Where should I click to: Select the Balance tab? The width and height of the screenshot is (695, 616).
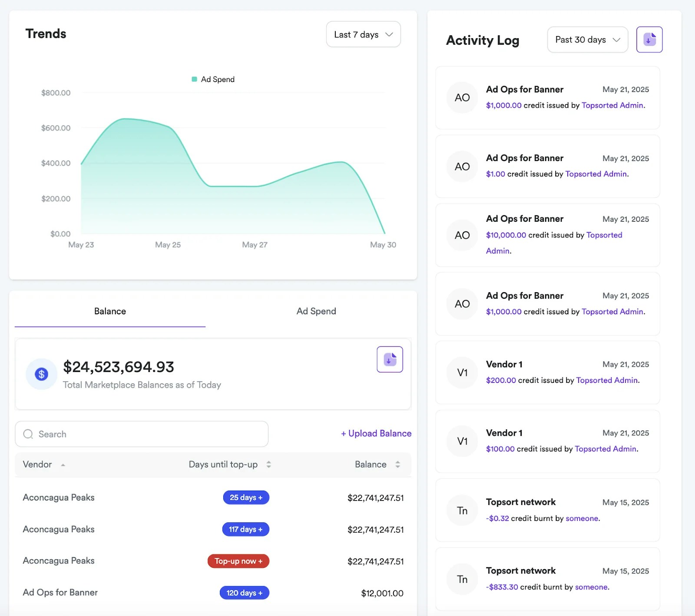tap(109, 311)
